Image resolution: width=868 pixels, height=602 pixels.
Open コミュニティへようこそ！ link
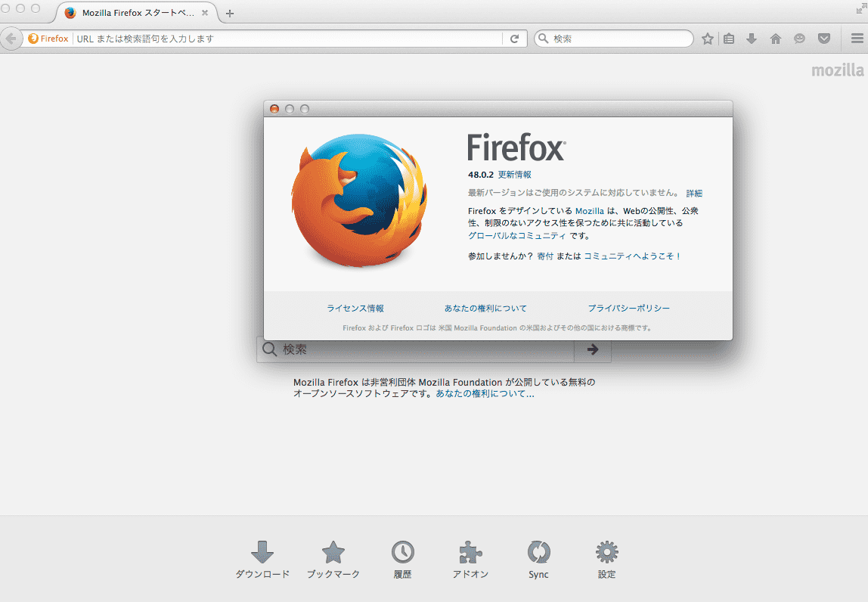[x=632, y=256]
